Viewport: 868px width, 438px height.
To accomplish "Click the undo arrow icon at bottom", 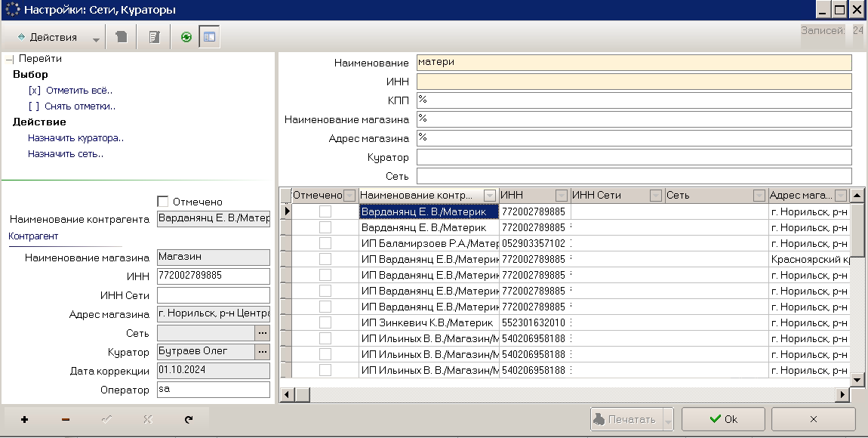I will click(188, 420).
